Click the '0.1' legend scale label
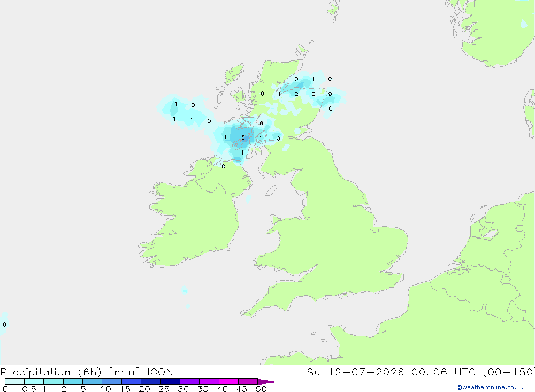Screen dimensions: 535x392 pyautogui.click(x=8, y=389)
